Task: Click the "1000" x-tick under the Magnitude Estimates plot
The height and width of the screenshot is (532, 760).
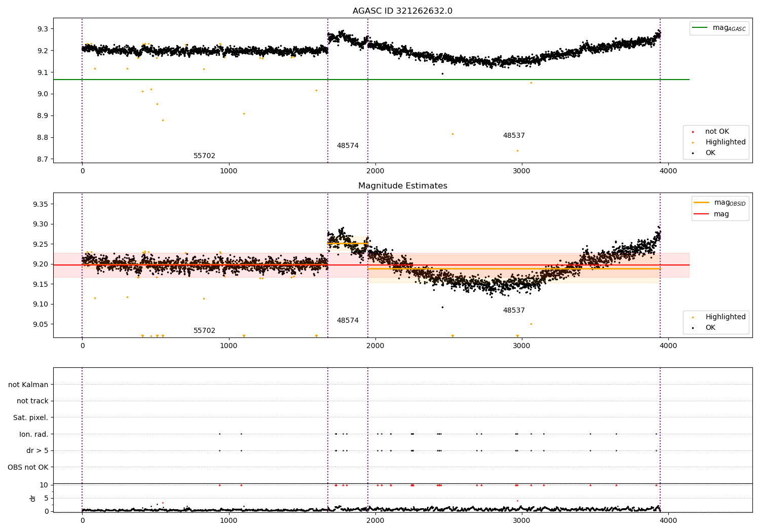Action: coord(229,346)
